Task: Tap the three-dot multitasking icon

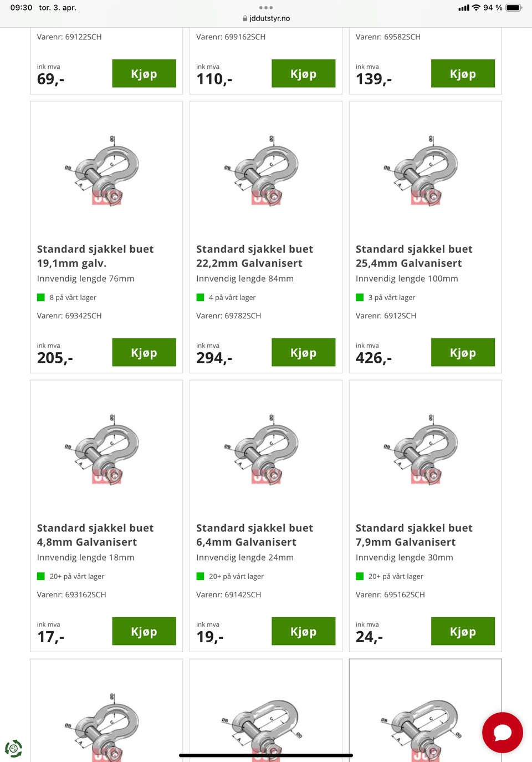Action: (266, 8)
